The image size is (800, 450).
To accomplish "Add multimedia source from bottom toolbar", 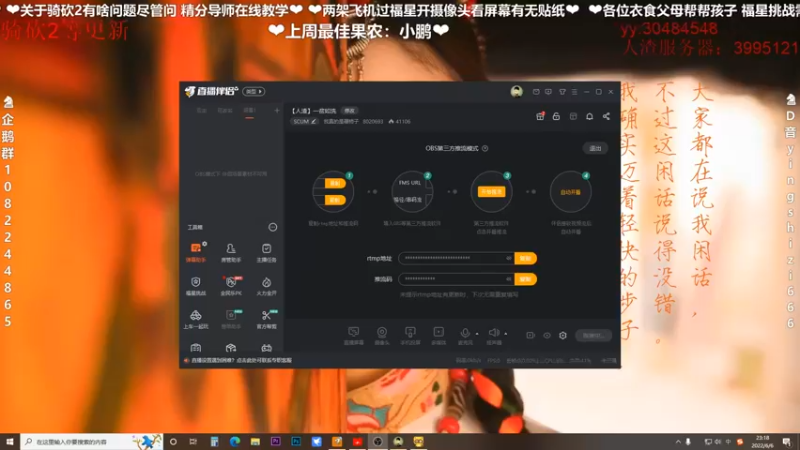I will pos(438,336).
